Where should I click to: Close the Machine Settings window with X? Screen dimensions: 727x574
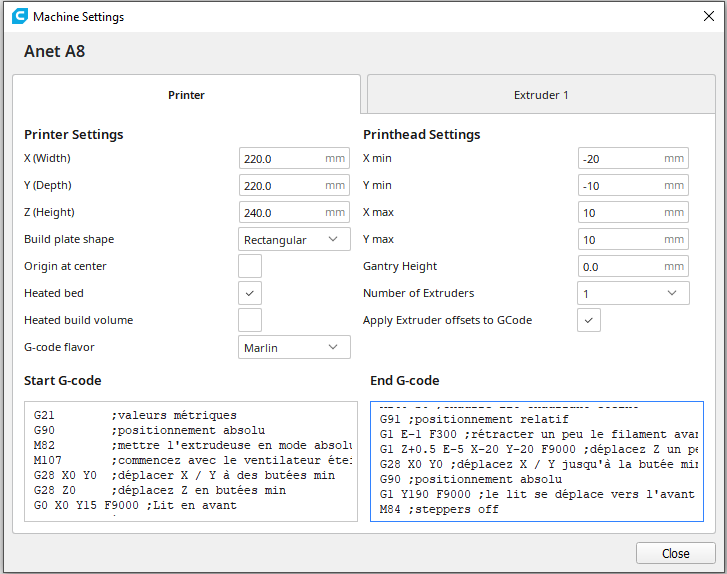(x=708, y=16)
